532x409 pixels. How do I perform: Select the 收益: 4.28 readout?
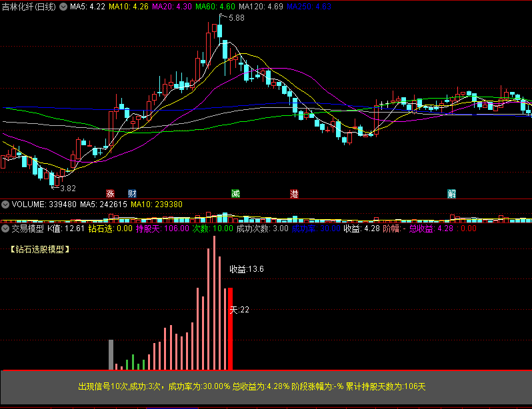[x=362, y=228]
